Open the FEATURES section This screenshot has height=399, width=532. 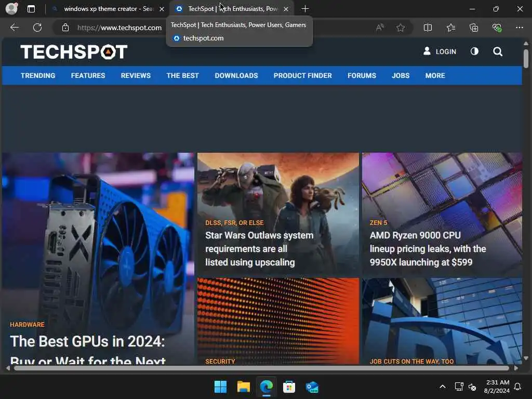pyautogui.click(x=88, y=75)
